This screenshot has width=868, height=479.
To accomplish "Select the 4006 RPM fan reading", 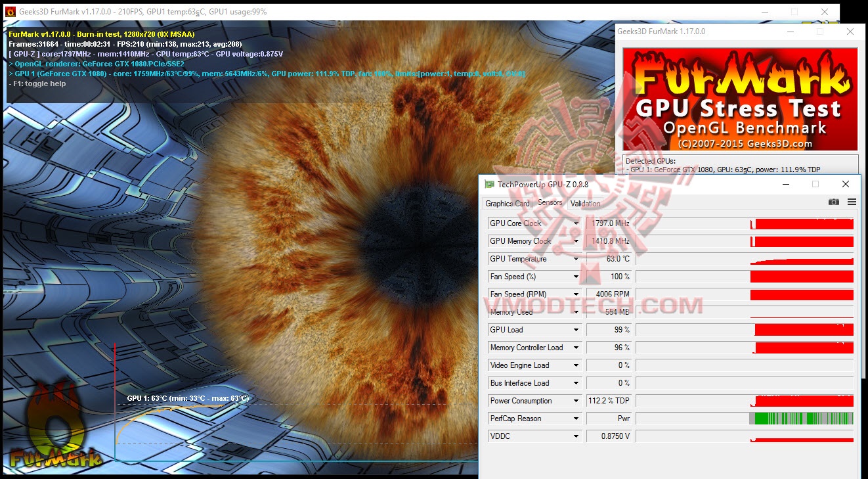I will (x=609, y=294).
